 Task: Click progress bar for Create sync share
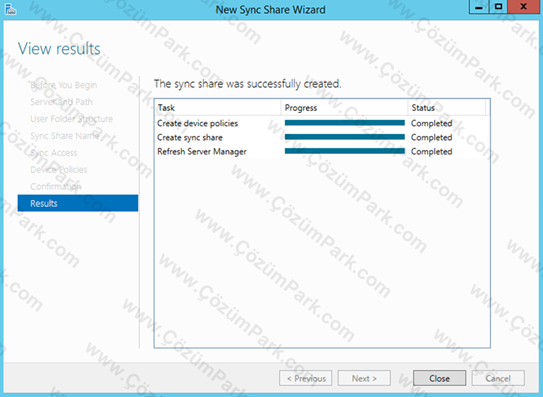coord(345,137)
